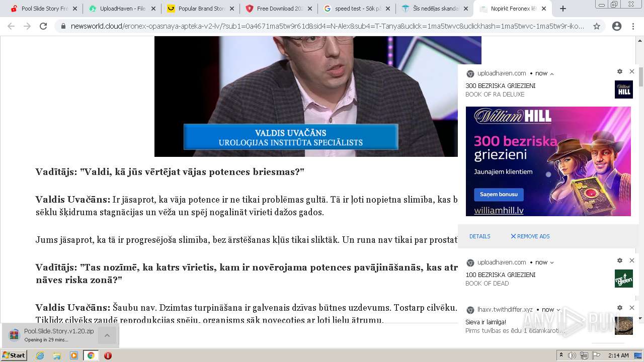Dismiss the 100 BEZRISKA GRIEZIENI notification
This screenshot has height=362, width=644.
point(632,260)
